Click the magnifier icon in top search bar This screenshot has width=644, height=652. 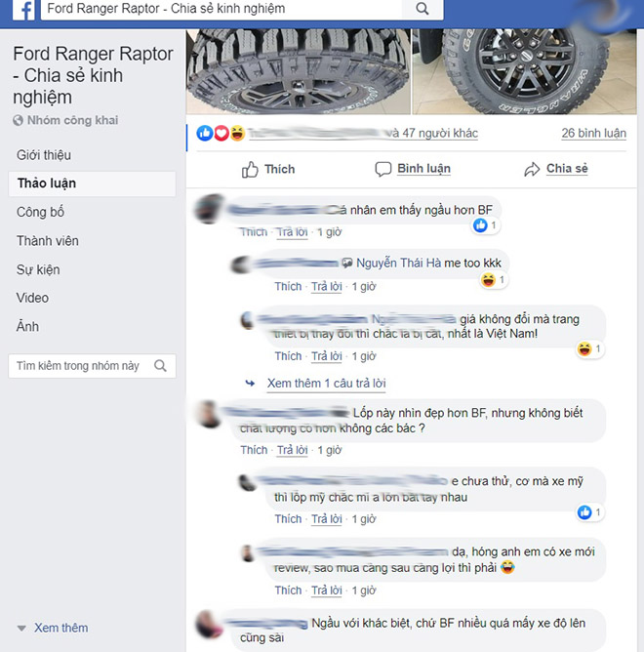[422, 9]
